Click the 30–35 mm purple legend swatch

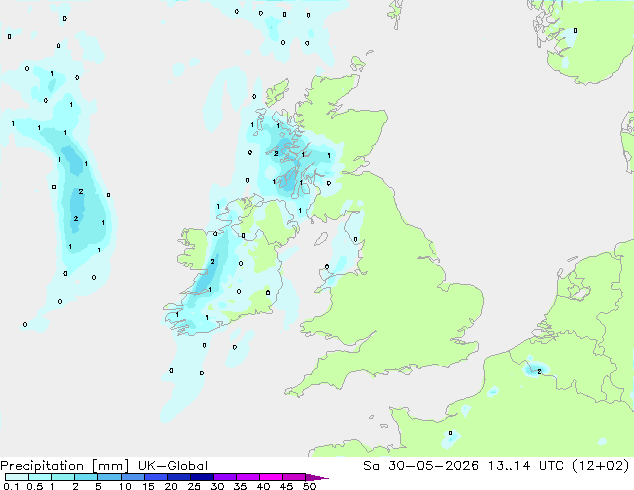click(224, 477)
